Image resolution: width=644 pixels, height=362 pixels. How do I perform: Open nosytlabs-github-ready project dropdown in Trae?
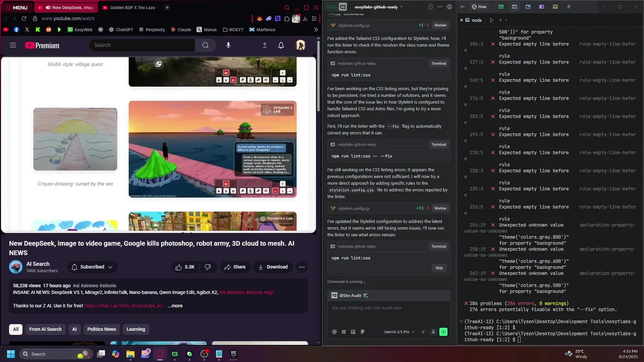379,7
